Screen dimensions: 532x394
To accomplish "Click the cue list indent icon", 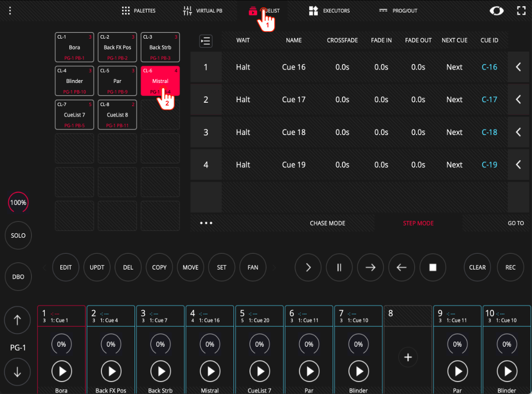I will click(x=205, y=41).
